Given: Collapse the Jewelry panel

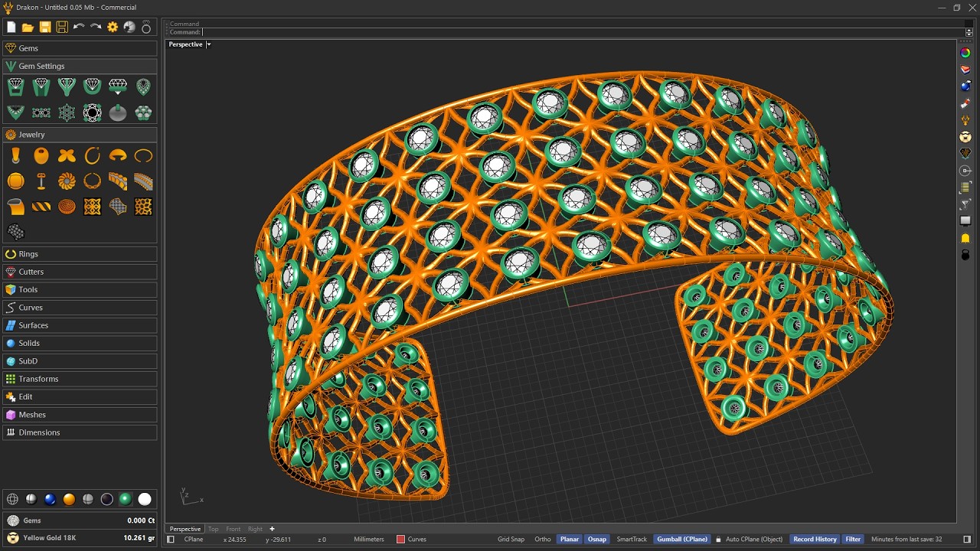Looking at the screenshot, I should click(x=80, y=135).
